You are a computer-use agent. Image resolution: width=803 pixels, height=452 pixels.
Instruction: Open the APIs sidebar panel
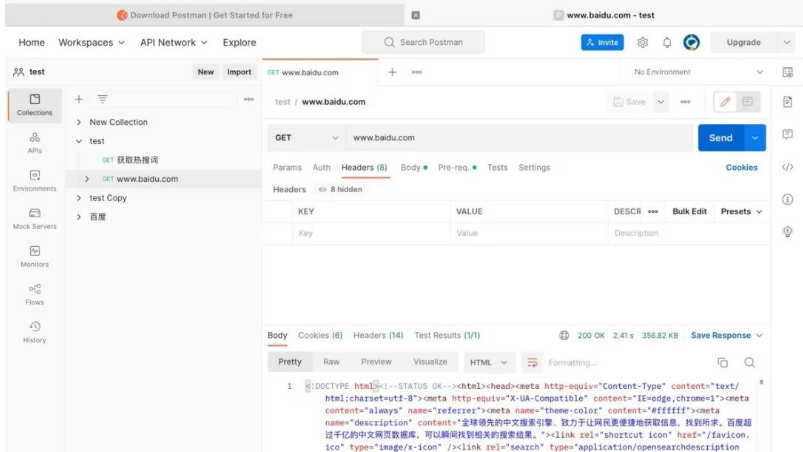(34, 143)
